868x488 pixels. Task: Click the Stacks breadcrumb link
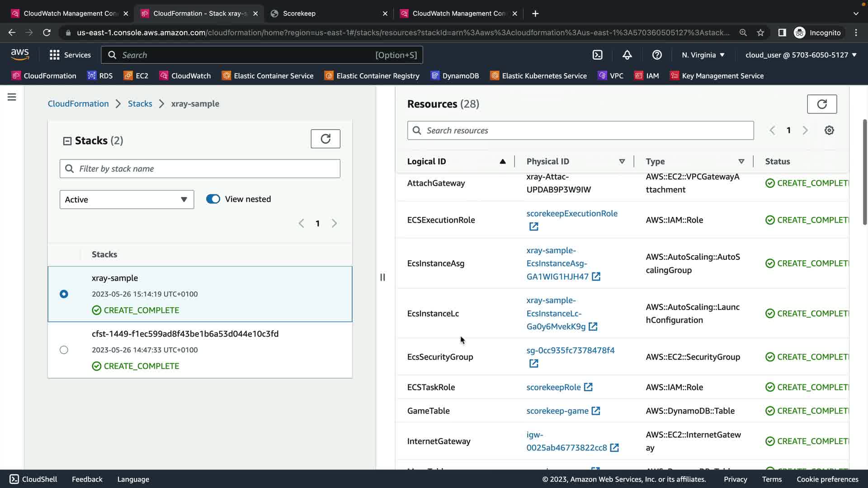point(140,104)
